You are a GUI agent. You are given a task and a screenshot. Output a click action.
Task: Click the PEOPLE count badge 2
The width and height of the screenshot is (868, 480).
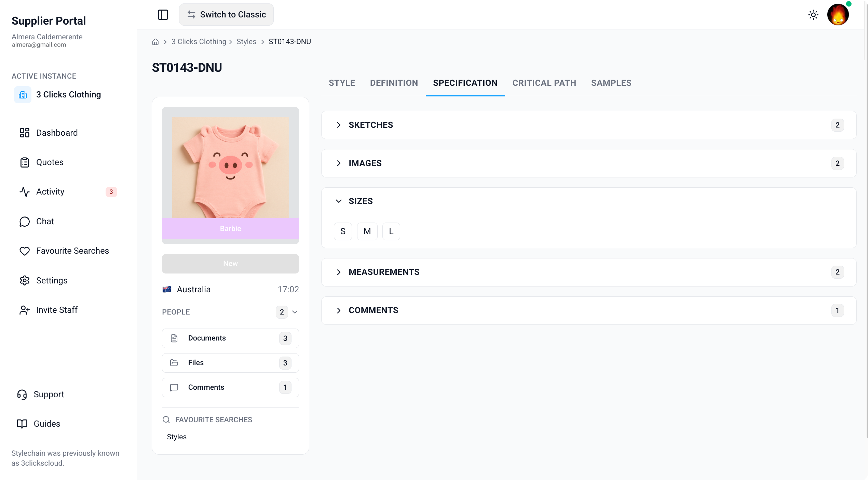pyautogui.click(x=282, y=312)
